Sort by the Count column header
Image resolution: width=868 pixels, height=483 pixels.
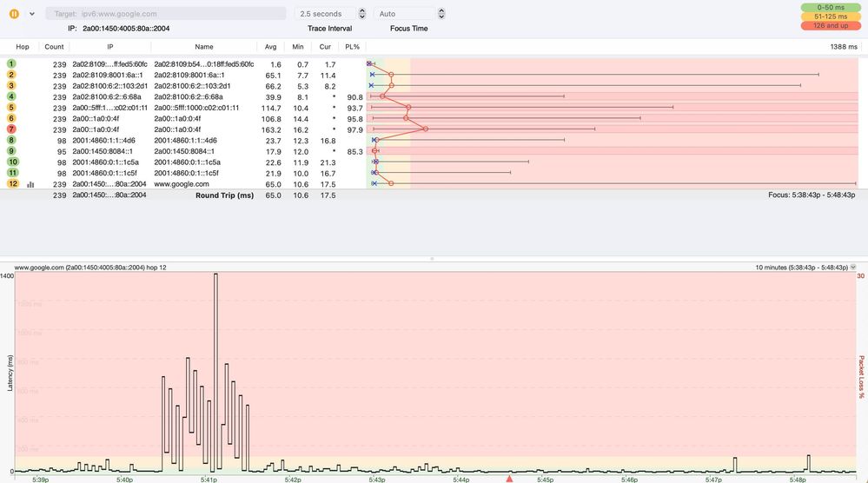[54, 47]
